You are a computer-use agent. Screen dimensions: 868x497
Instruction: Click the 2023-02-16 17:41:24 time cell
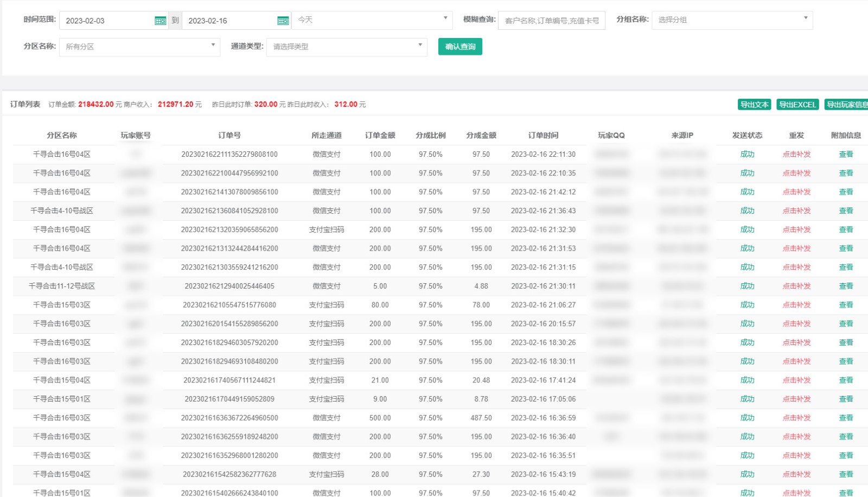point(543,380)
